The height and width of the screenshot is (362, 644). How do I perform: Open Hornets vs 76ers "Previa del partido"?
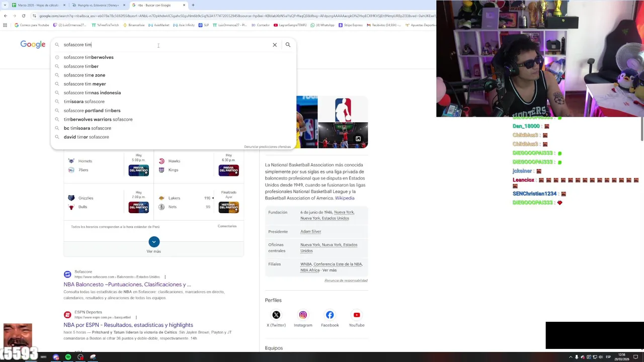click(138, 170)
